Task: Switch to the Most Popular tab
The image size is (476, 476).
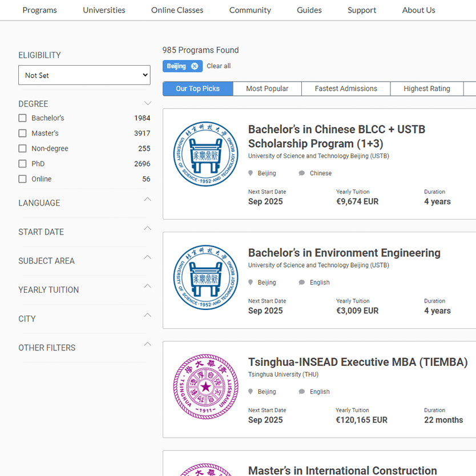Action: pos(267,88)
